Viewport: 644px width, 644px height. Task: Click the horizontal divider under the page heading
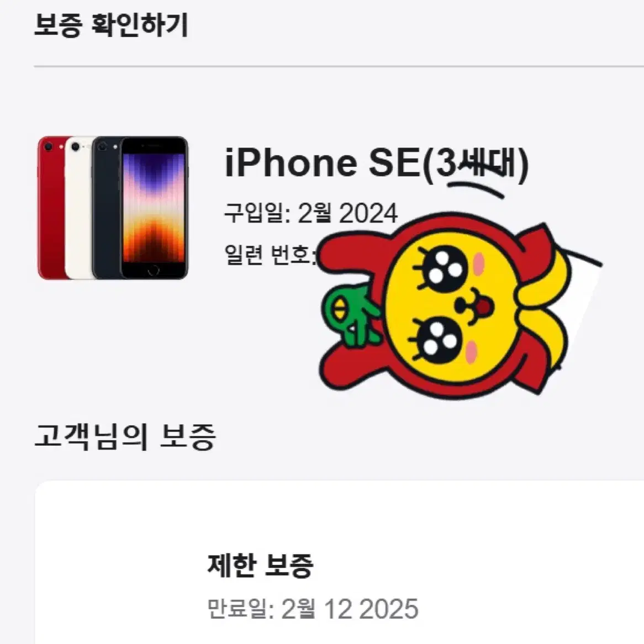339,66
